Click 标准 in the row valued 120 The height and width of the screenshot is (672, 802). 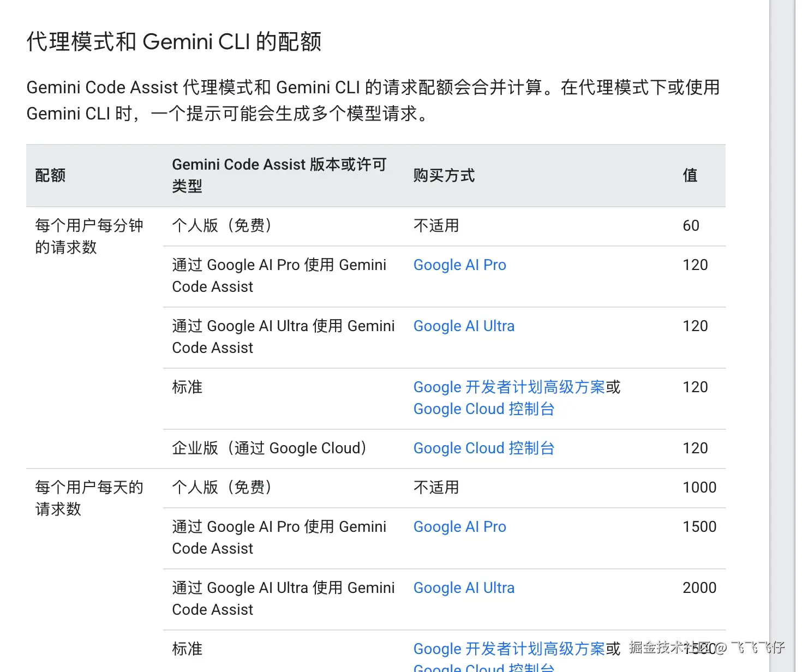click(187, 387)
